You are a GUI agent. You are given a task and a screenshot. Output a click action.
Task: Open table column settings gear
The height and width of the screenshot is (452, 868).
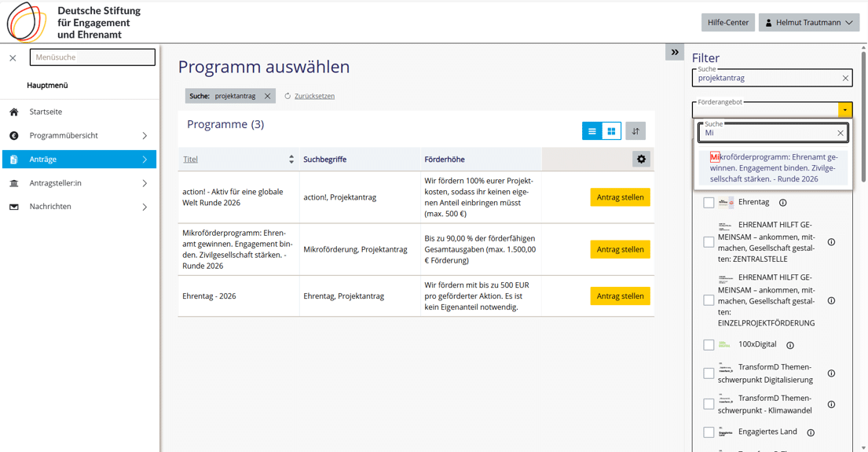[641, 159]
